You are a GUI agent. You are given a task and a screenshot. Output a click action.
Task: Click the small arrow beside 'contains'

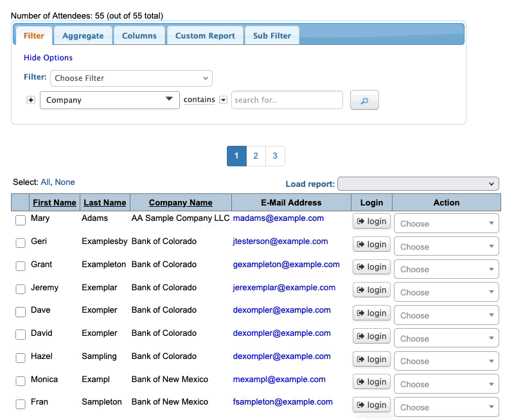tap(223, 100)
